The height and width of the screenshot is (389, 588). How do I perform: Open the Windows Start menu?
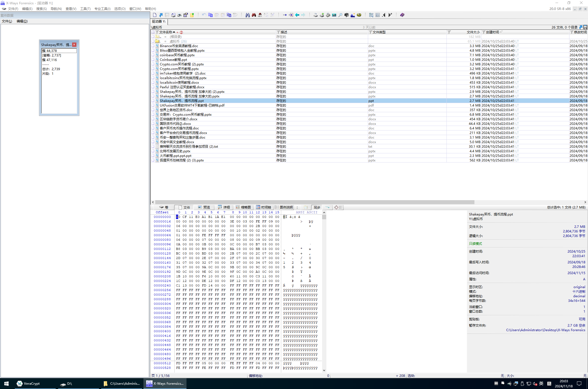[x=6, y=384]
